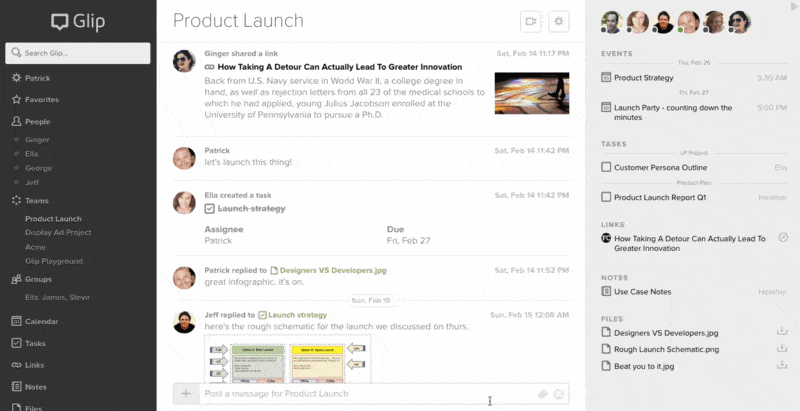Open team settings gear icon
800x411 pixels.
(559, 21)
